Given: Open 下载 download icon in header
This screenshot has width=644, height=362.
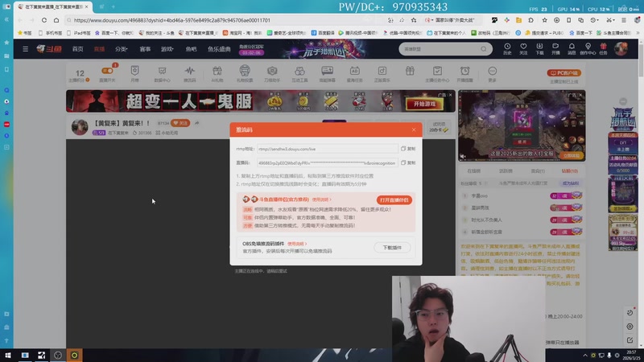Looking at the screenshot, I should click(539, 49).
